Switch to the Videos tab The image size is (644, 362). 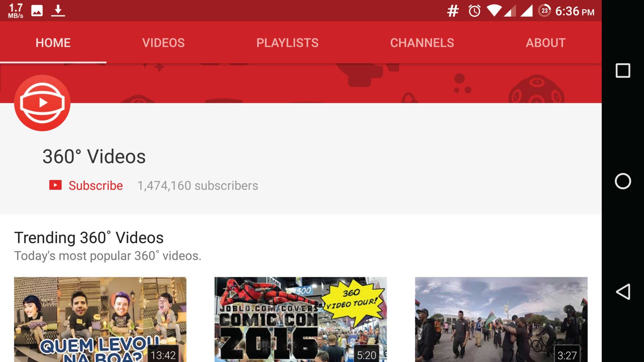pos(163,43)
